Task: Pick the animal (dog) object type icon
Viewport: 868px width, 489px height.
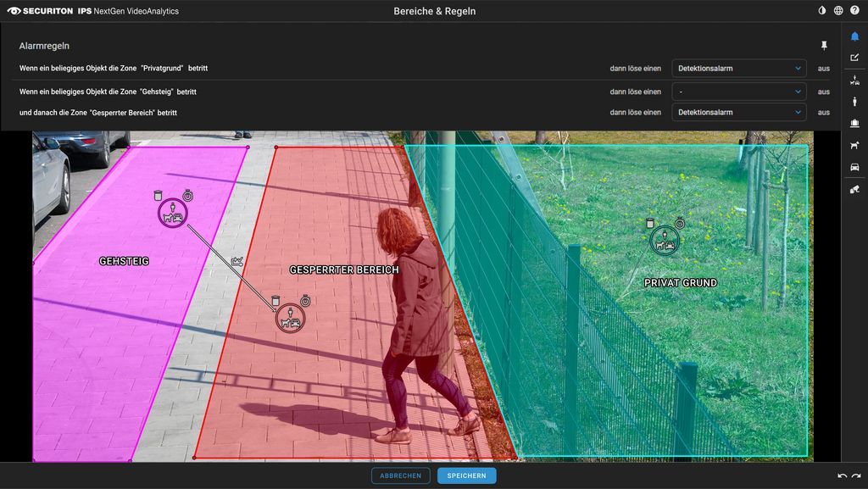Action: point(854,146)
